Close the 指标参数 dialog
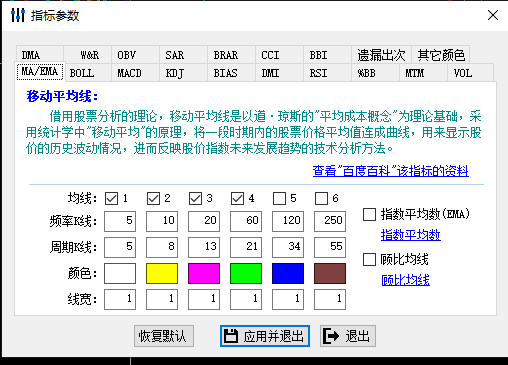The width and height of the screenshot is (508, 365). tap(493, 15)
